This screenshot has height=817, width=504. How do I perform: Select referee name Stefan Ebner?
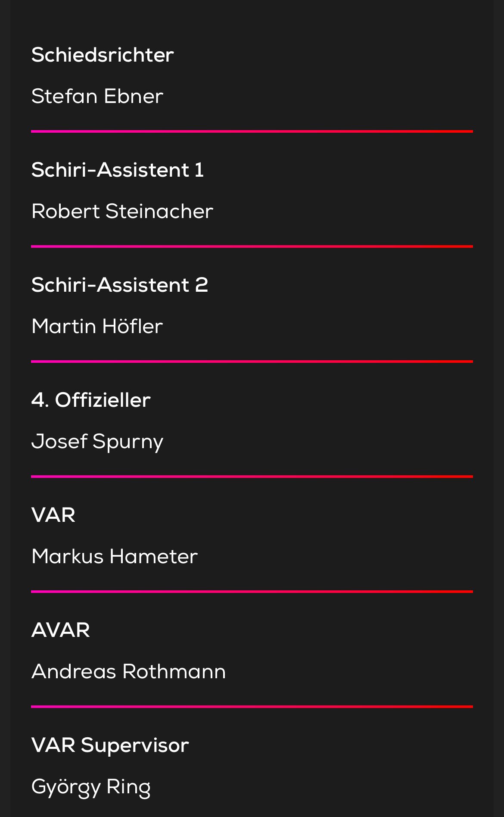pos(97,96)
